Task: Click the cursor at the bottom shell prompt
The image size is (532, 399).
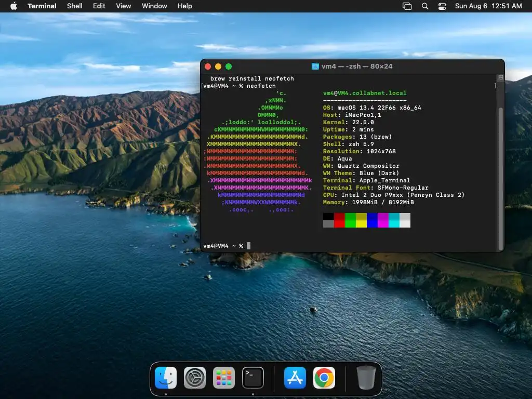Action: 249,246
